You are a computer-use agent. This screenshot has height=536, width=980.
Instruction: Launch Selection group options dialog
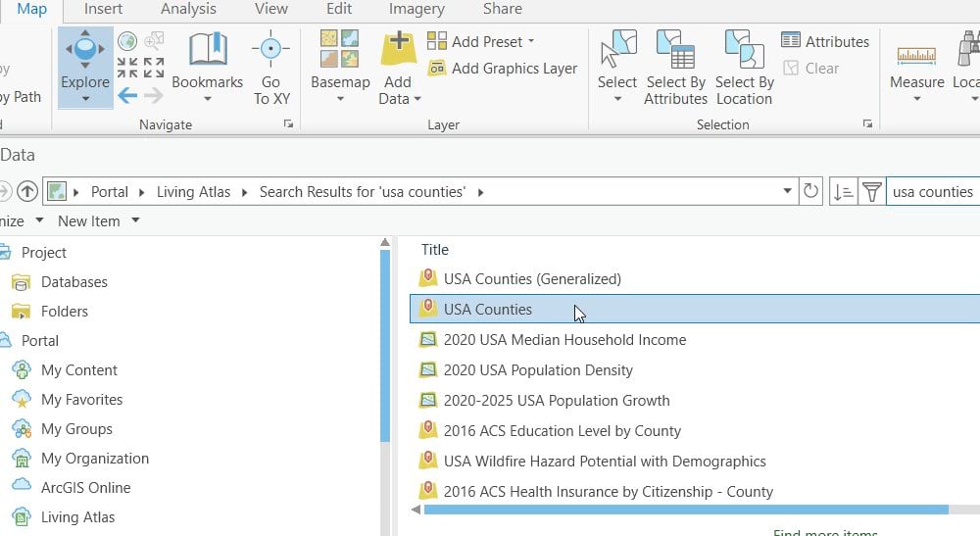pos(867,123)
